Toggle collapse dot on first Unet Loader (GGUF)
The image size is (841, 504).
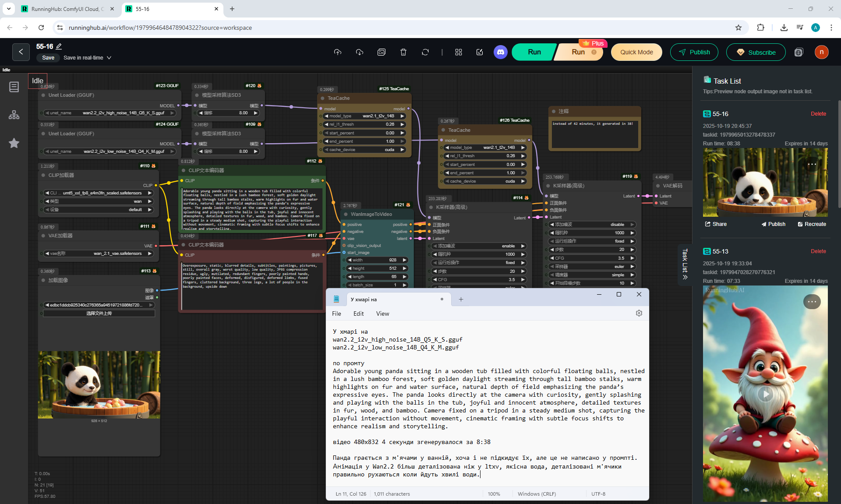[x=43, y=95]
